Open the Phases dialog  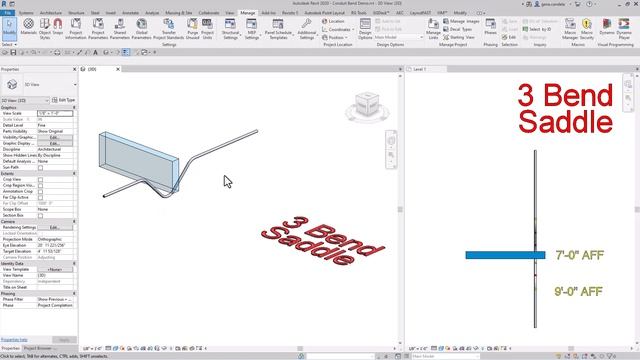pos(491,27)
